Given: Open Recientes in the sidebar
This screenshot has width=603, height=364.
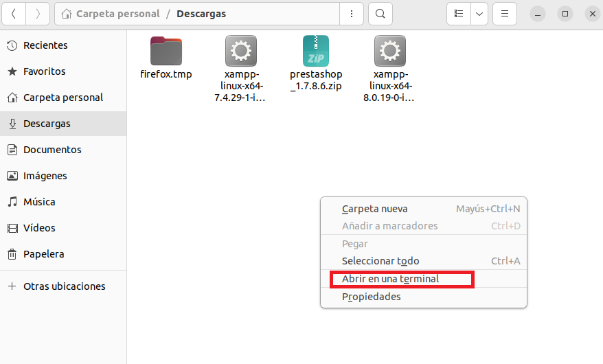Looking at the screenshot, I should pyautogui.click(x=45, y=45).
